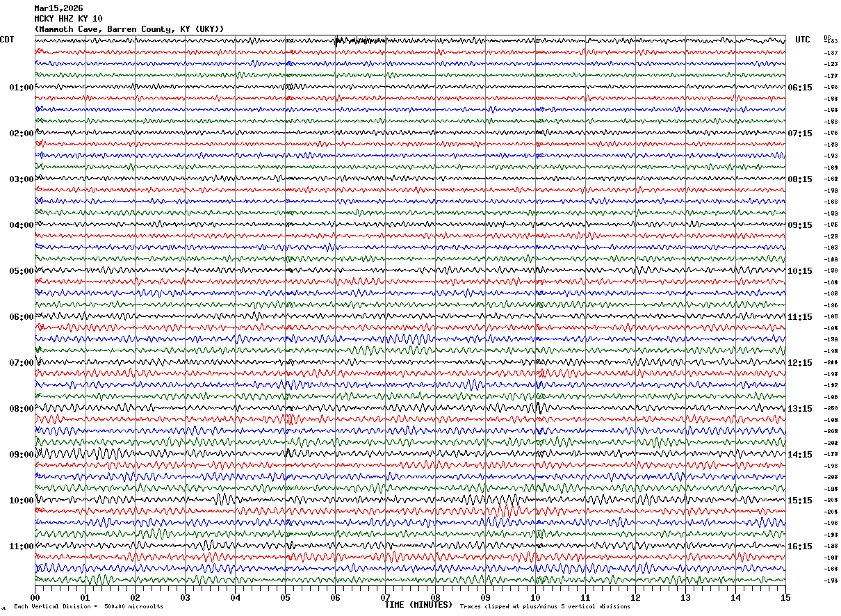
Task: Click the Traces clipped at plus/minus 5 note
Action: [545, 607]
